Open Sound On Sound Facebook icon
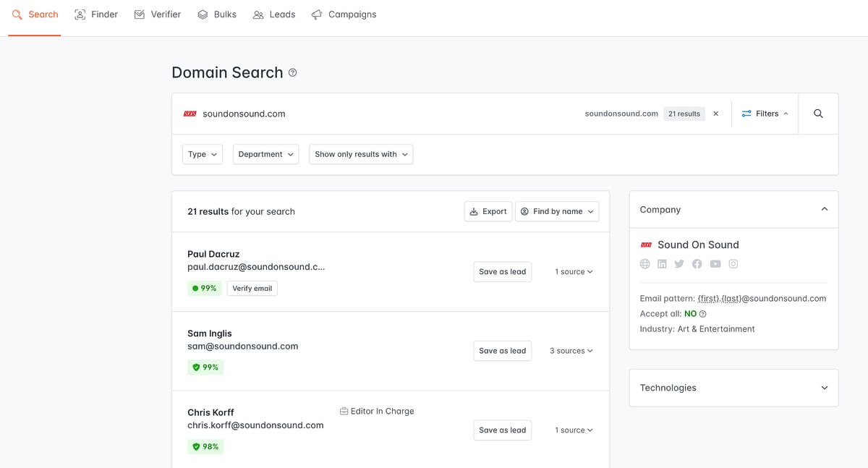This screenshot has height=468, width=868. [x=697, y=264]
